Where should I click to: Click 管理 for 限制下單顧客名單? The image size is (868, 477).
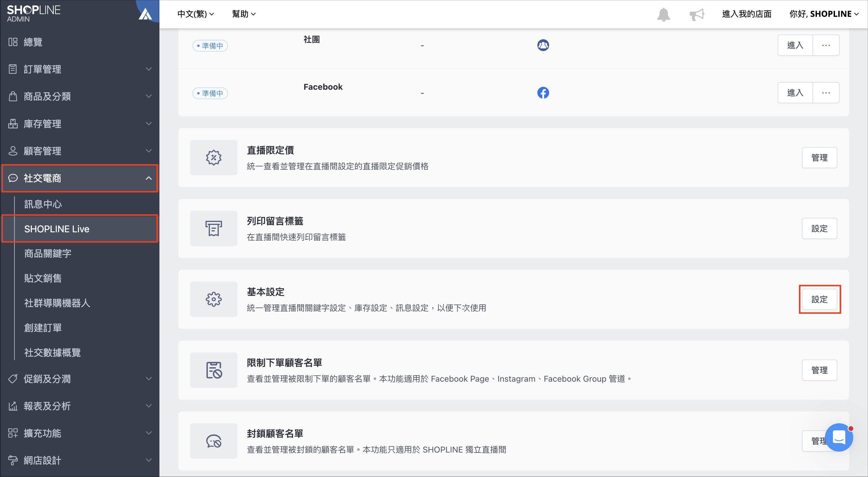pos(819,370)
